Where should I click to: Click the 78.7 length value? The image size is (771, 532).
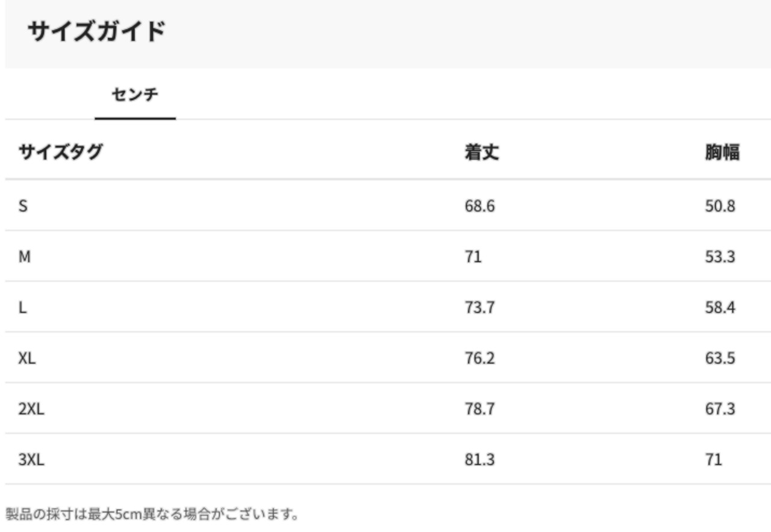pos(479,410)
